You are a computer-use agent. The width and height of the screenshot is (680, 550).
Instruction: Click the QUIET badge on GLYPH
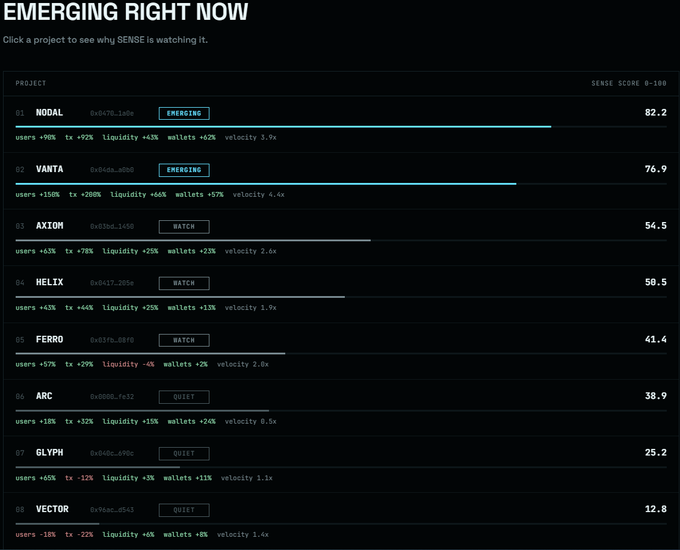(x=184, y=453)
